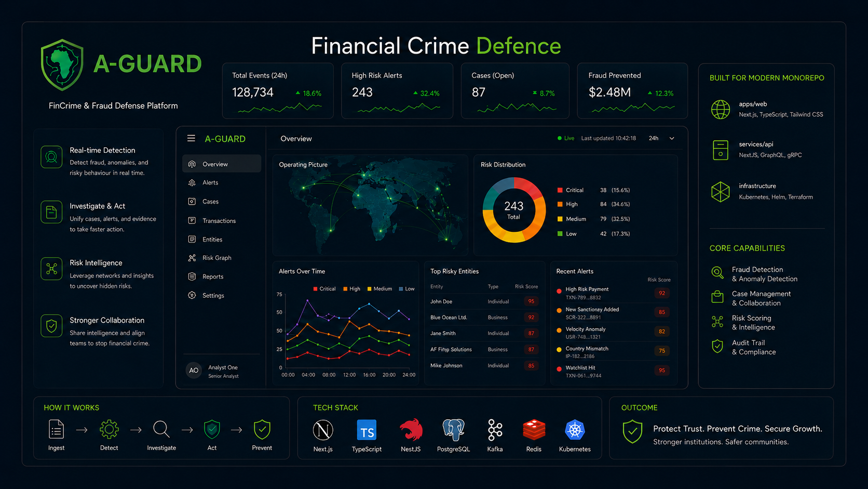The width and height of the screenshot is (868, 489).
Task: Click the Risk Scoring nodes icon
Action: tap(717, 322)
